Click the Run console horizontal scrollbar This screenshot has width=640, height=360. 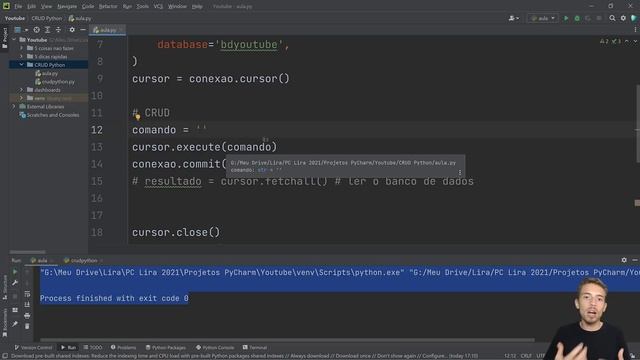(287, 340)
